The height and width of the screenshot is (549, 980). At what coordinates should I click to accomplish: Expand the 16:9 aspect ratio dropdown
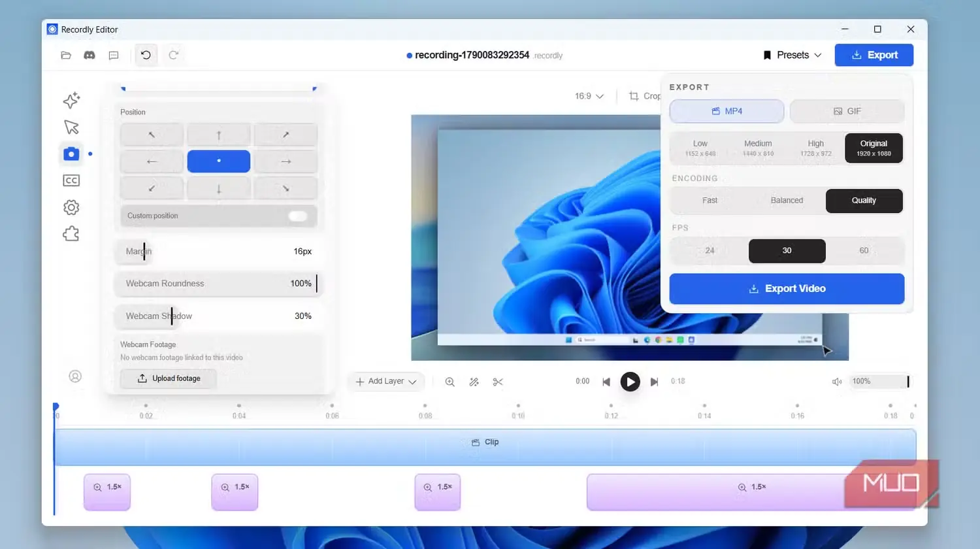pos(589,96)
